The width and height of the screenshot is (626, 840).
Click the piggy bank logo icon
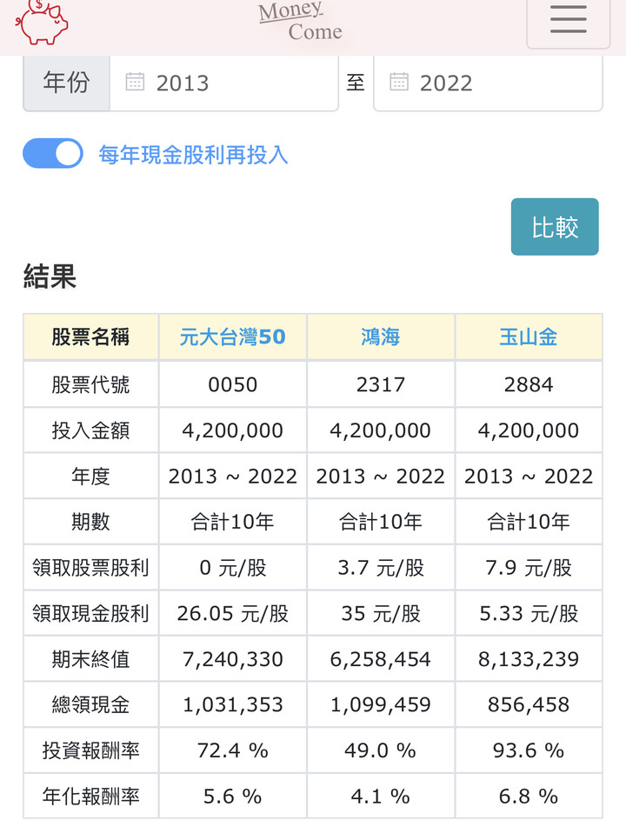pyautogui.click(x=42, y=22)
